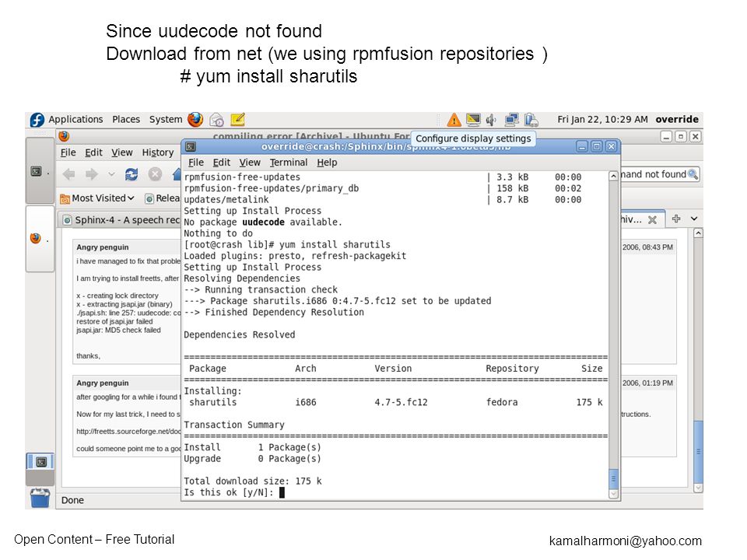Open the Terminal menu in terminal window
Image resolution: width=747 pixels, height=560 pixels.
pos(289,163)
